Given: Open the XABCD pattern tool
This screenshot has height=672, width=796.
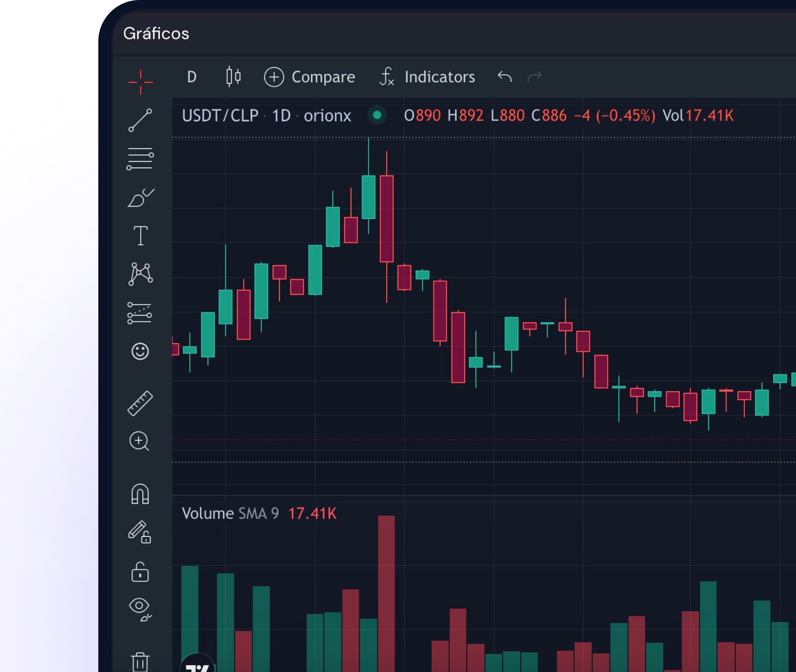Looking at the screenshot, I should click(140, 274).
